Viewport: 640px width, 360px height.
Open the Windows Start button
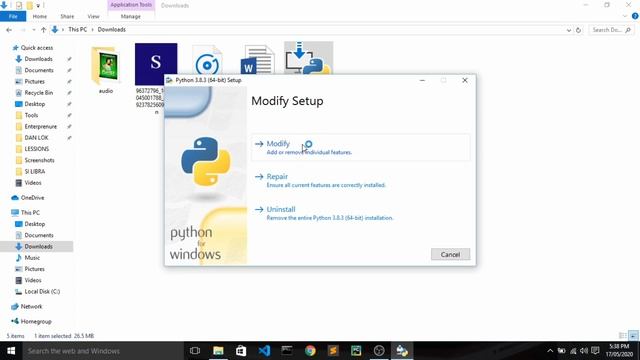coord(11,351)
